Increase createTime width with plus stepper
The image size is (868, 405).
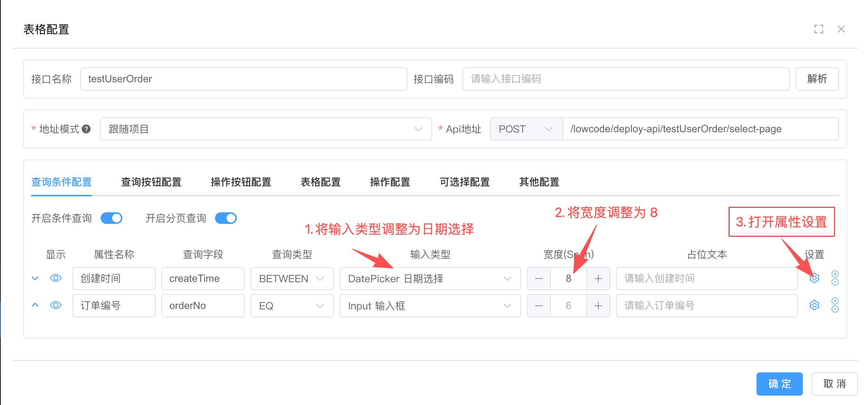[598, 279]
